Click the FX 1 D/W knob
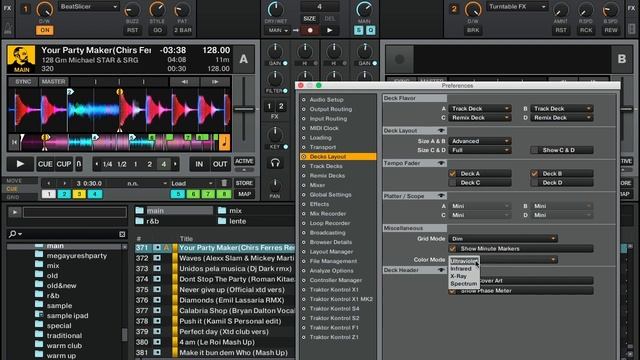Viewport: 640px width, 360px height. click(44, 9)
